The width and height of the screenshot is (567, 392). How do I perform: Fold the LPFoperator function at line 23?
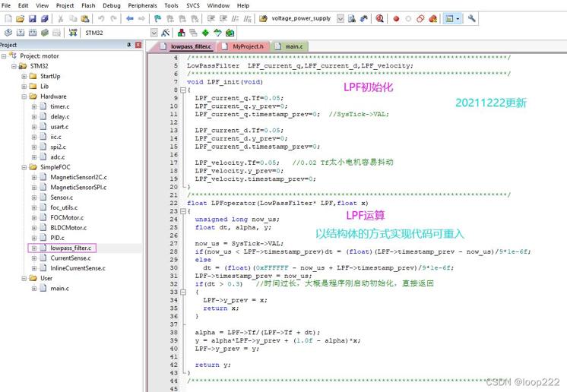[x=183, y=211]
